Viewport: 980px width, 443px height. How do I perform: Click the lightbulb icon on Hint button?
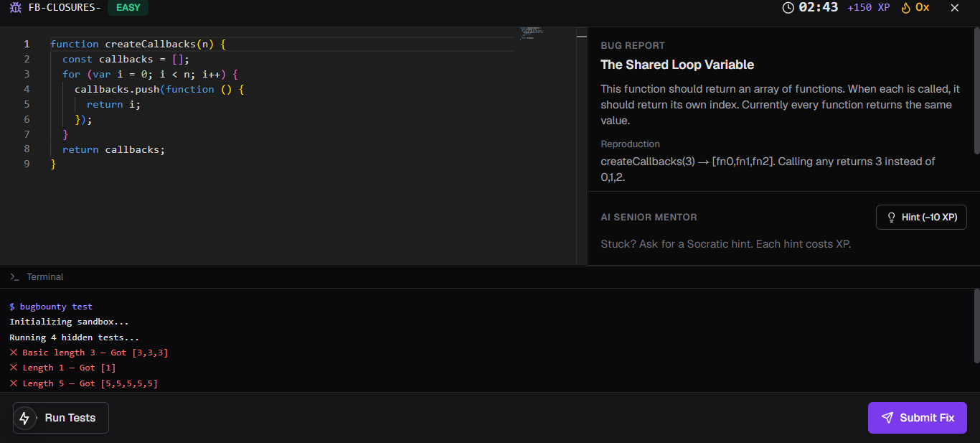tap(892, 217)
